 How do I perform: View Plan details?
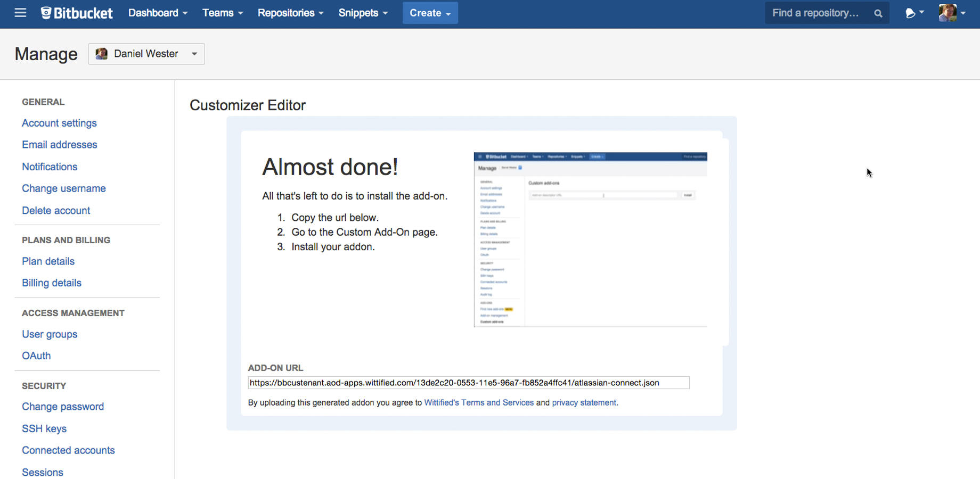(x=48, y=261)
